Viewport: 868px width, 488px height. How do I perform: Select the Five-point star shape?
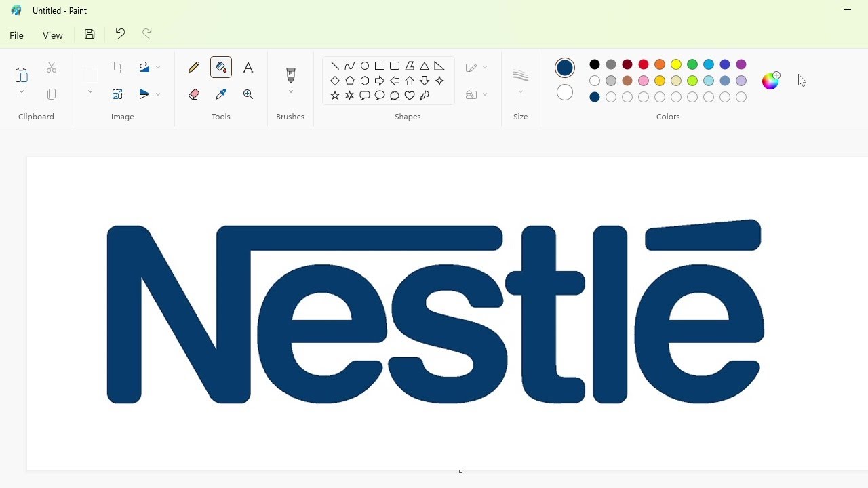(335, 96)
